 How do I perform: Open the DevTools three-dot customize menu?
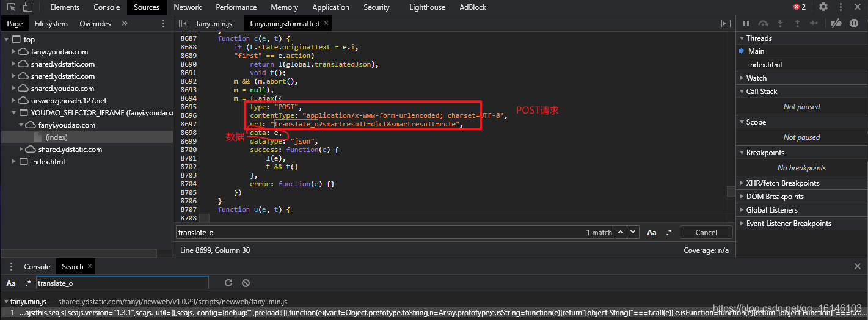tap(841, 7)
